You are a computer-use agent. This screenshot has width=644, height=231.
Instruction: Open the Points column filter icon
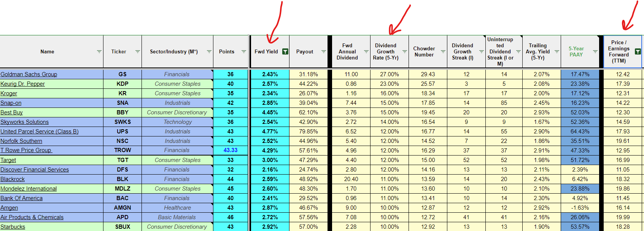point(243,51)
